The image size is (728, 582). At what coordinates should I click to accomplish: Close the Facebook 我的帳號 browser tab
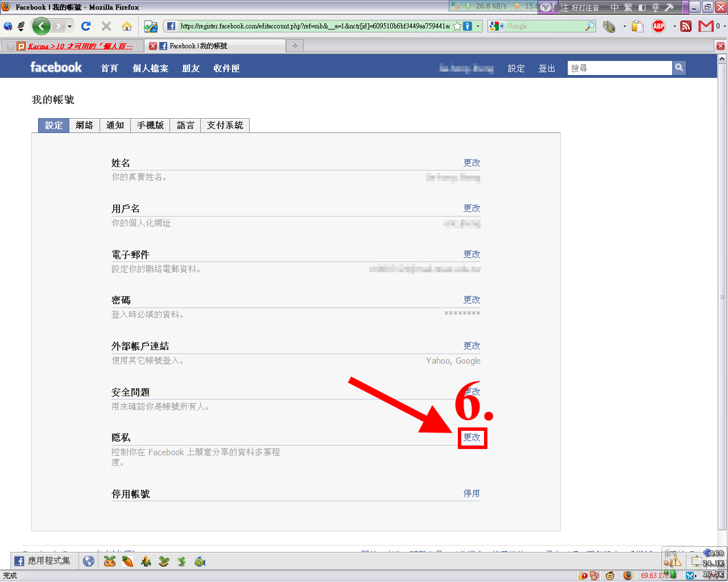tap(153, 46)
